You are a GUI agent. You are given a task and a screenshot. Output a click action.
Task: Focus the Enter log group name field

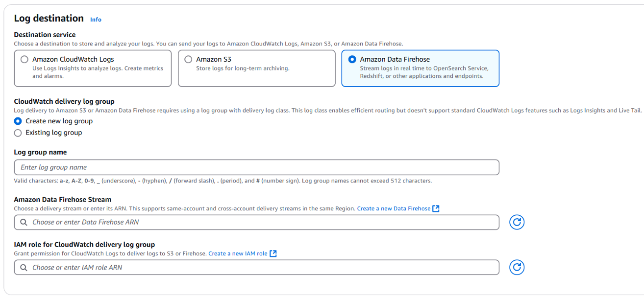257,167
